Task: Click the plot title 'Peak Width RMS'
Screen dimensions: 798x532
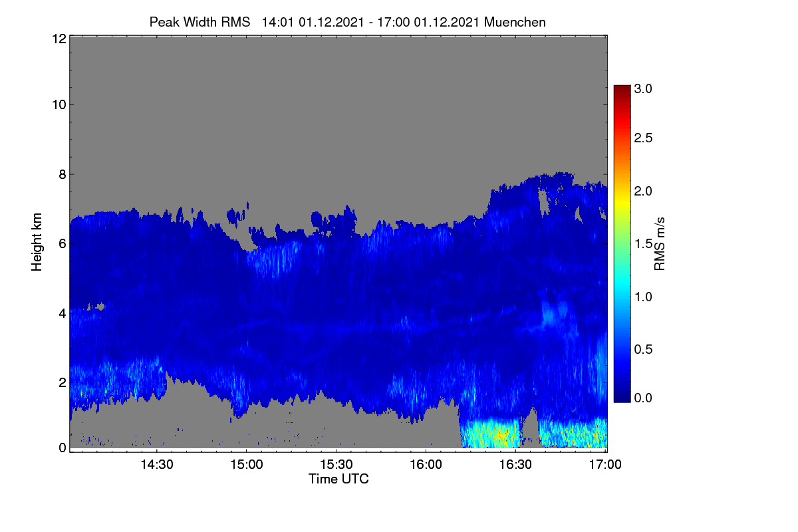Action: [x=199, y=22]
